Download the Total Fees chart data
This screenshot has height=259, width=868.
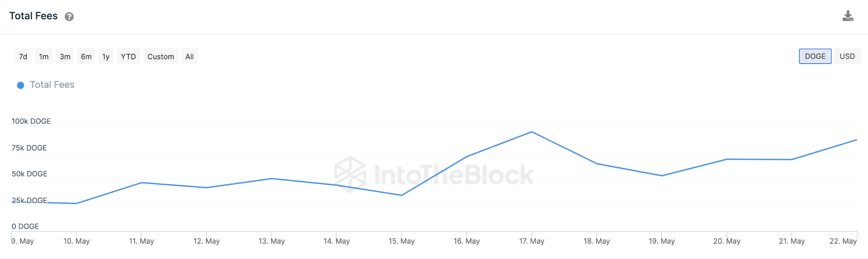click(x=848, y=16)
